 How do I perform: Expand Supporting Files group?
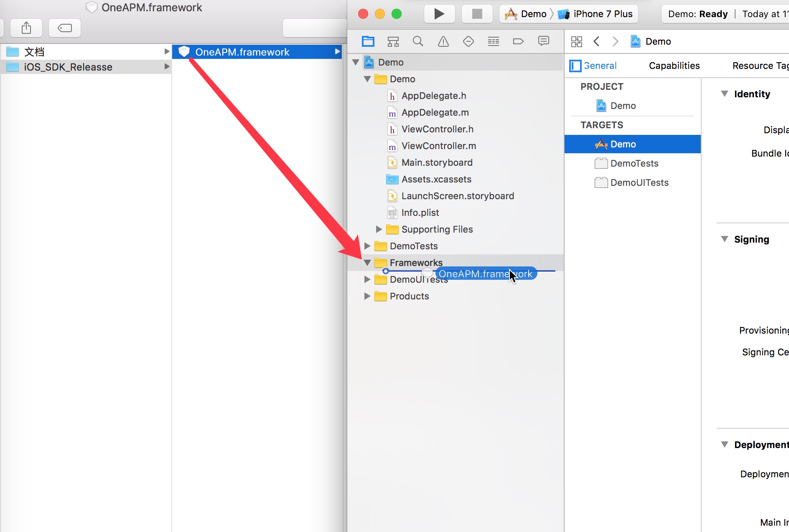pos(379,229)
